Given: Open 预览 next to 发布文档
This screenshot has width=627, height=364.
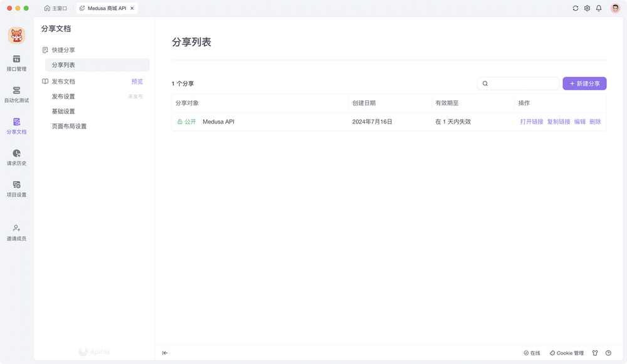Looking at the screenshot, I should [137, 81].
